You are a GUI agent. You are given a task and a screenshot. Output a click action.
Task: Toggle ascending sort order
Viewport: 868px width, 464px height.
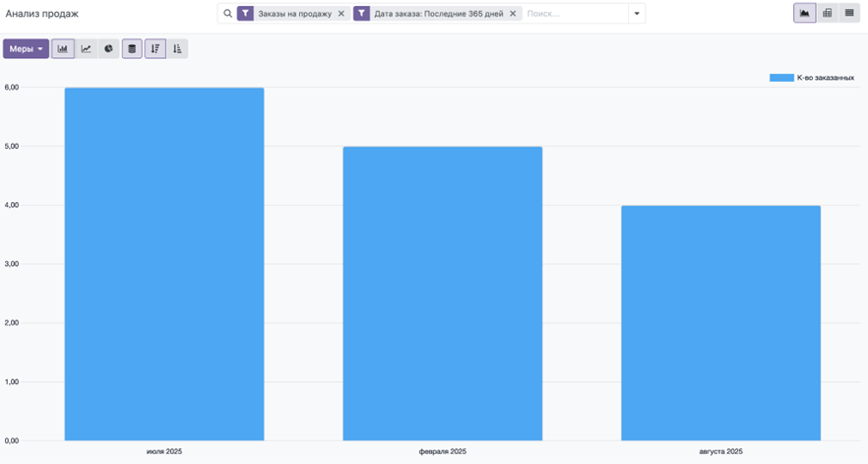[177, 49]
